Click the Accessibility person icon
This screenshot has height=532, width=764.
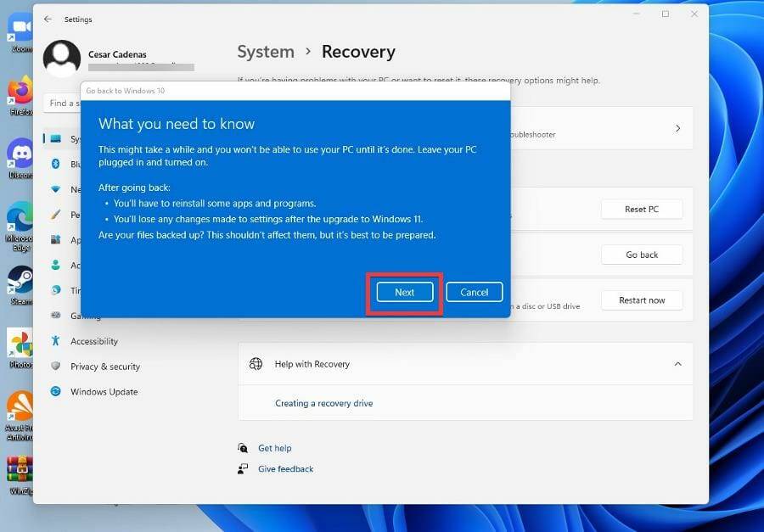(55, 340)
